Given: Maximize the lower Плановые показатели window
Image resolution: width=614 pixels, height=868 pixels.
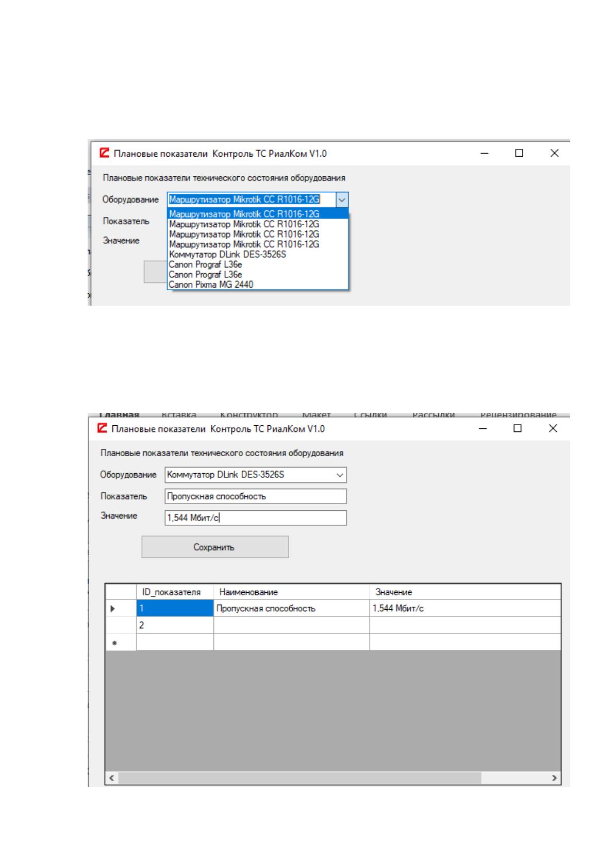Looking at the screenshot, I should [518, 428].
